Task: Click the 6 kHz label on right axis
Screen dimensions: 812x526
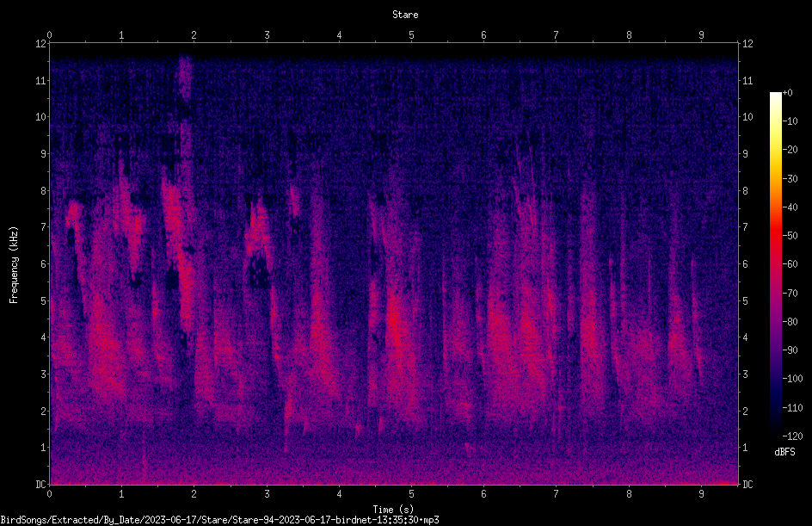Action: point(745,263)
